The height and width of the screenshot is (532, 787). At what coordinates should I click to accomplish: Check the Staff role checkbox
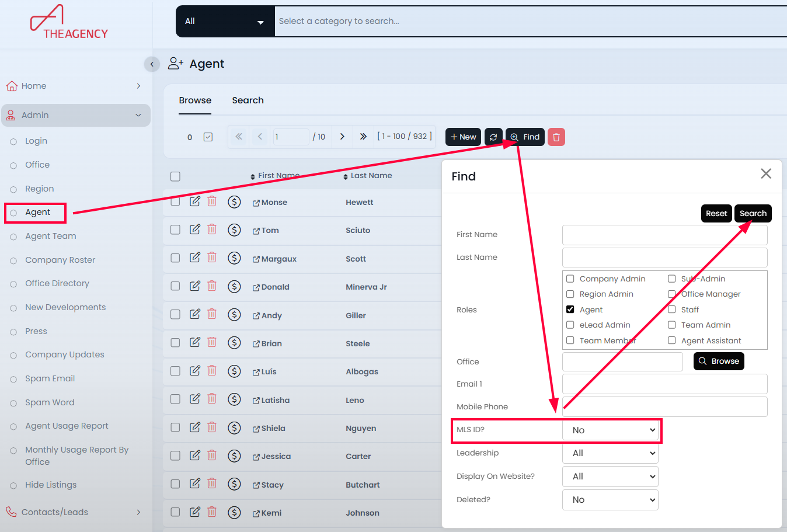point(672,310)
